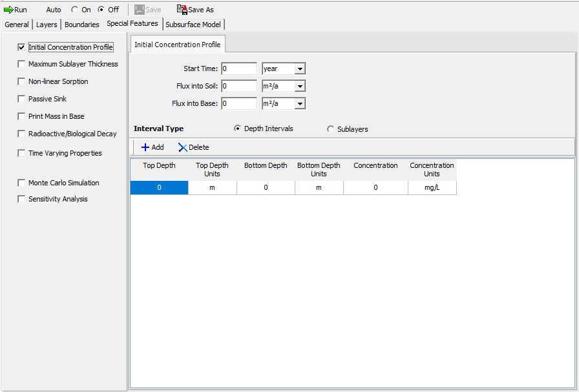Image resolution: width=579 pixels, height=392 pixels.
Task: Enable Monte Carlo Simulation checkbox
Action: [21, 183]
